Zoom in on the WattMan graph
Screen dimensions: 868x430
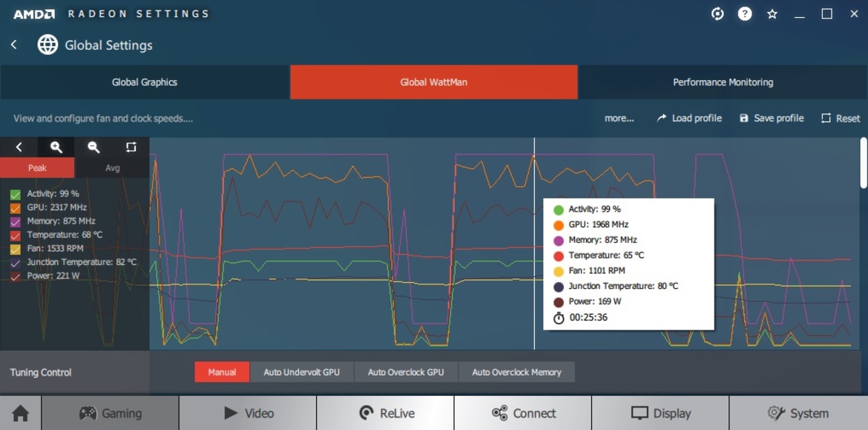coord(56,147)
